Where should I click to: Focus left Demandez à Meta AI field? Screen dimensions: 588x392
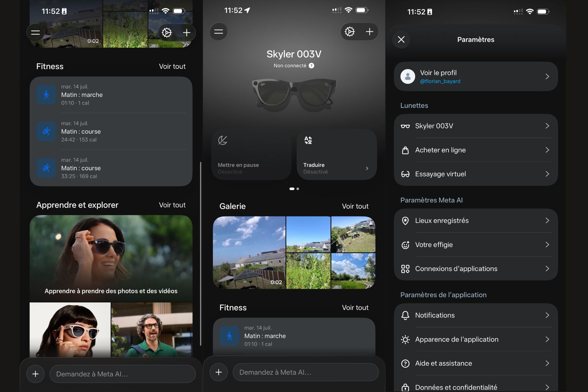point(123,374)
